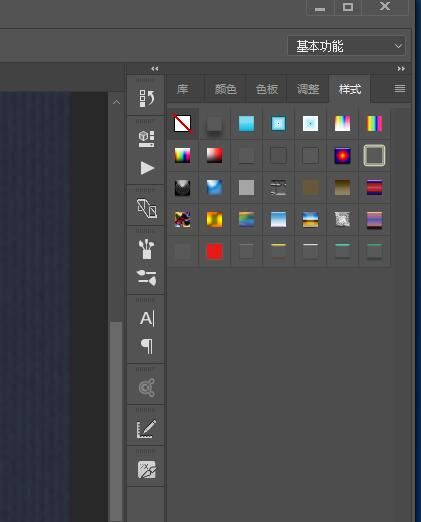The width and height of the screenshot is (421, 522).
Task: Switch to the 调整 tab
Action: [308, 89]
